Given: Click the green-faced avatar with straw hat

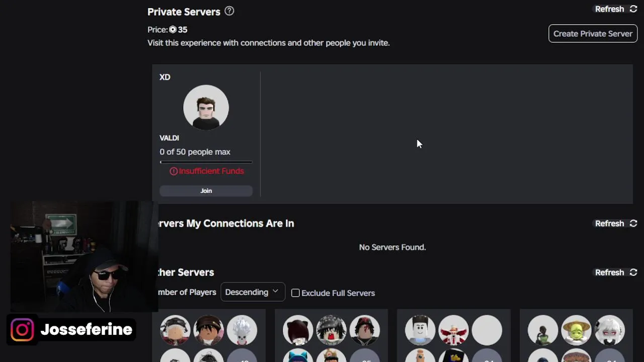Looking at the screenshot, I should click(576, 330).
